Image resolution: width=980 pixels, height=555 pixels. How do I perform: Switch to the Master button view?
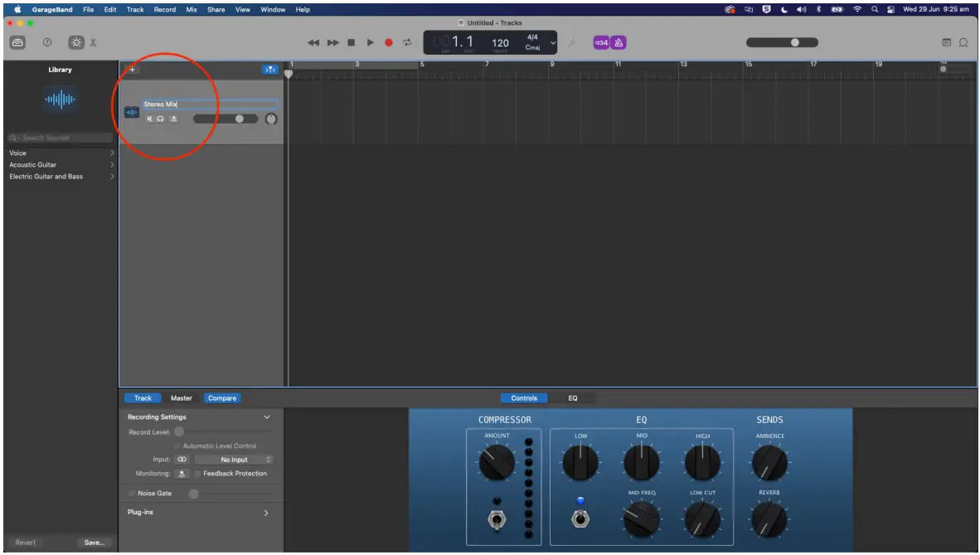(x=182, y=397)
